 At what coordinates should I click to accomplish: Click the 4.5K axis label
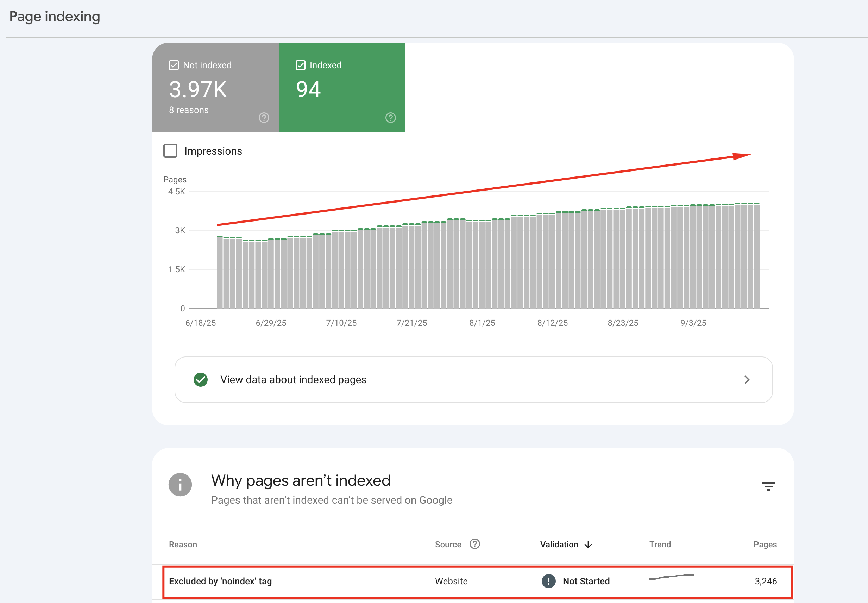tap(177, 192)
